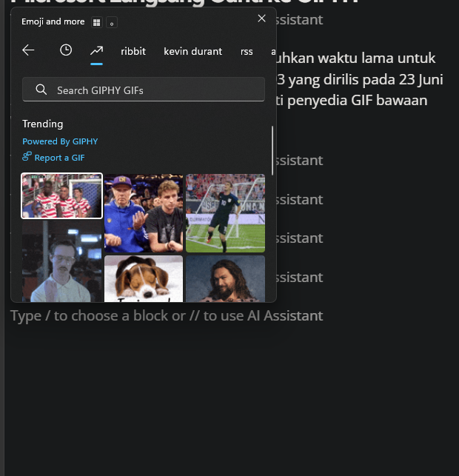This screenshot has height=476, width=459.
Task: Open the Powered By GIPHY link
Action: pos(60,141)
